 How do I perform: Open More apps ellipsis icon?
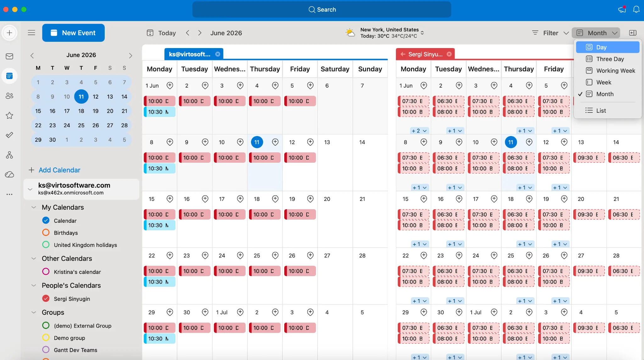[9, 194]
